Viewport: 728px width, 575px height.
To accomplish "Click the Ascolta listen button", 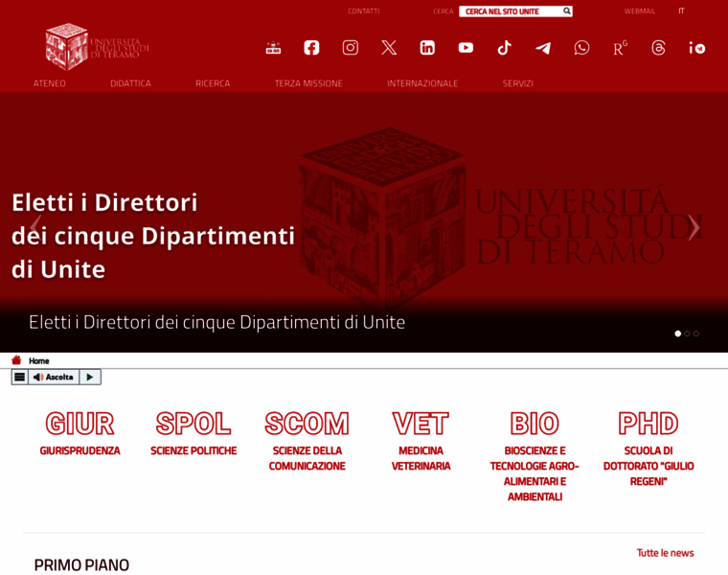I will point(54,377).
